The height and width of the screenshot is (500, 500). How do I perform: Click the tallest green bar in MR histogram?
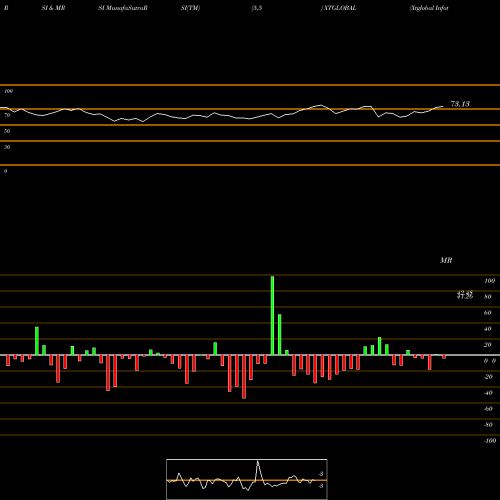pos(272,316)
